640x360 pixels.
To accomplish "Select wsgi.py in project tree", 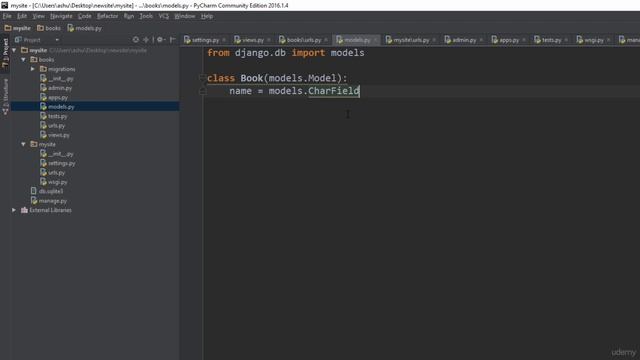I will pos(57,182).
